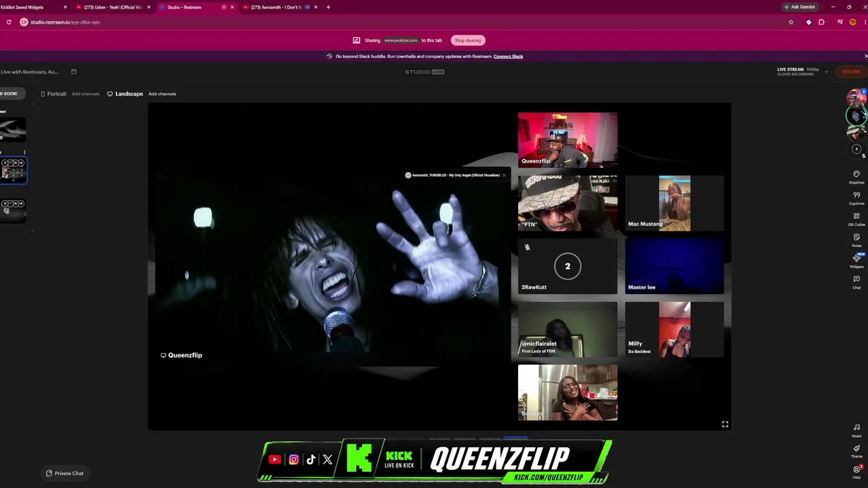Select the Soulbird webcam tile
This screenshot has height=488, width=868.
click(x=568, y=392)
